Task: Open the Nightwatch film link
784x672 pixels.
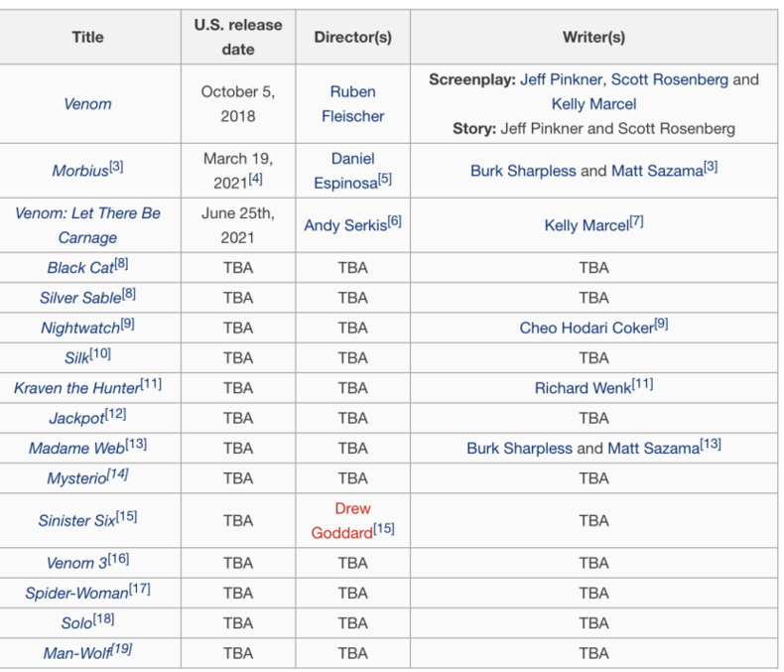Action: (80, 328)
